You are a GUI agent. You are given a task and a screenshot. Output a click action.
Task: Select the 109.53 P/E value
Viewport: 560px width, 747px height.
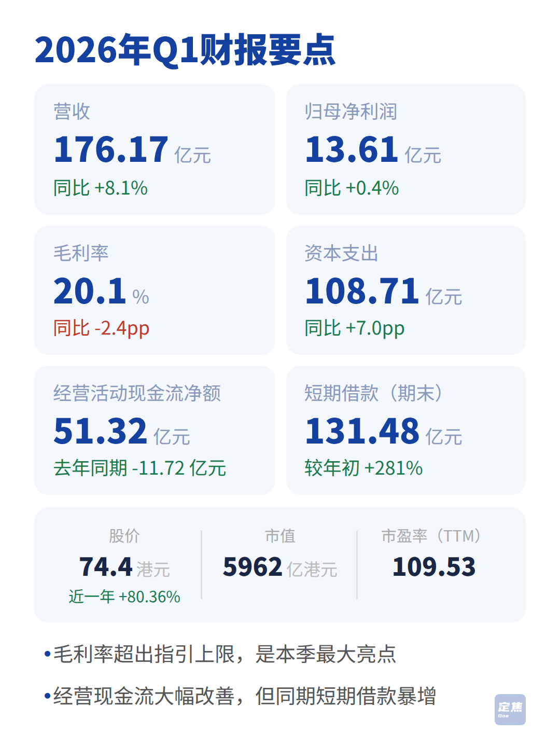point(434,567)
